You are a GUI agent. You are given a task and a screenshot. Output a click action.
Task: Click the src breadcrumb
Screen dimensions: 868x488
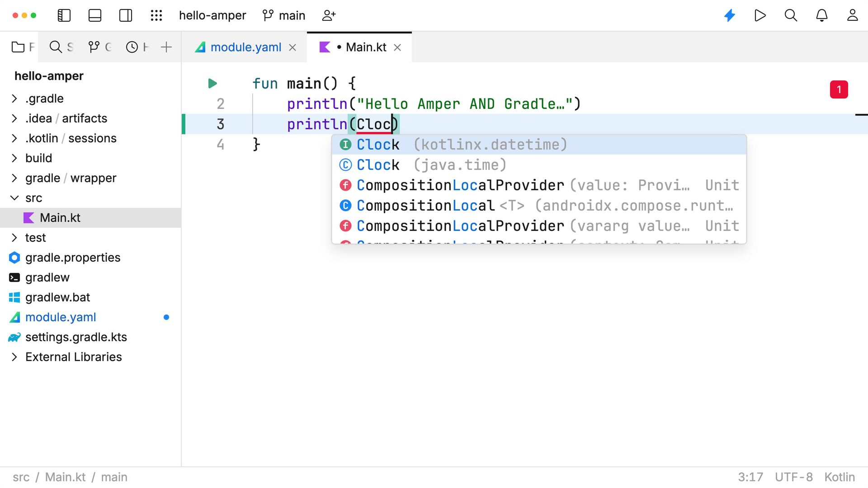pyautogui.click(x=21, y=477)
